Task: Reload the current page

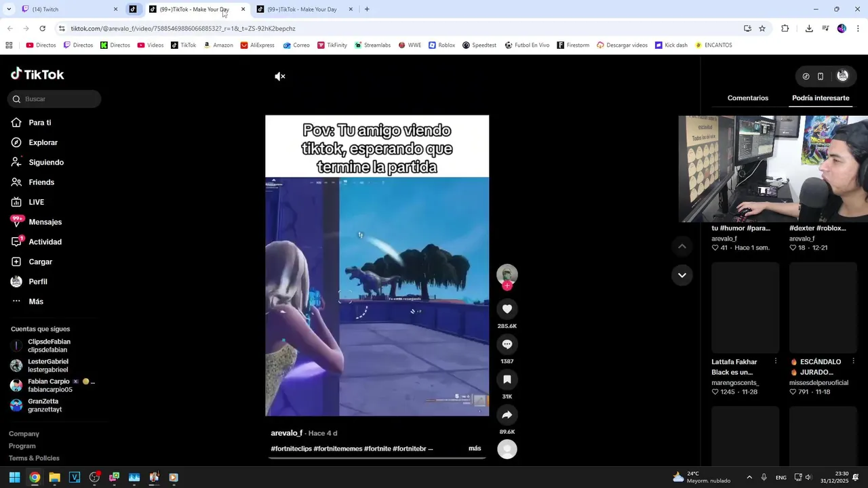Action: (43, 28)
